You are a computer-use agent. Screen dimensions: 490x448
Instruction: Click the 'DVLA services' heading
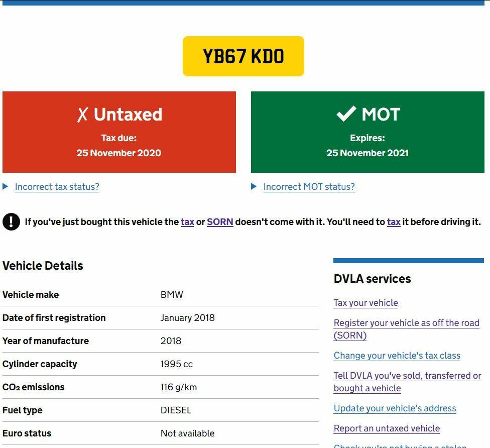pos(372,279)
